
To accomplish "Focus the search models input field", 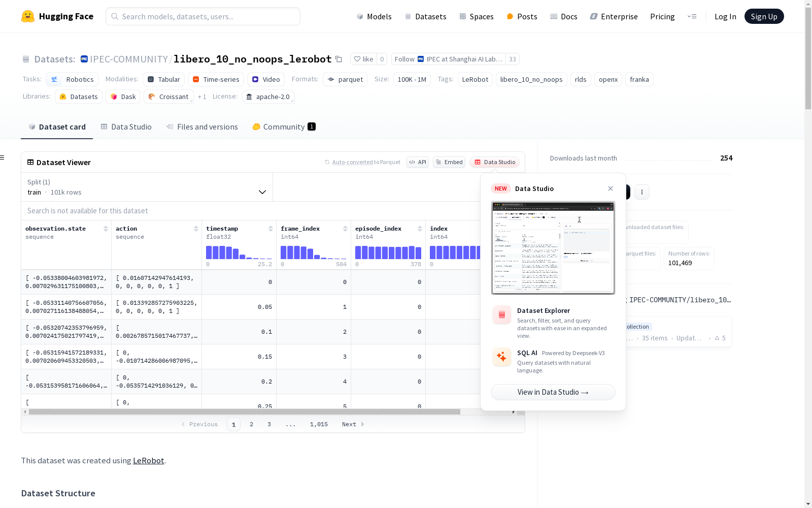I will pos(203,16).
